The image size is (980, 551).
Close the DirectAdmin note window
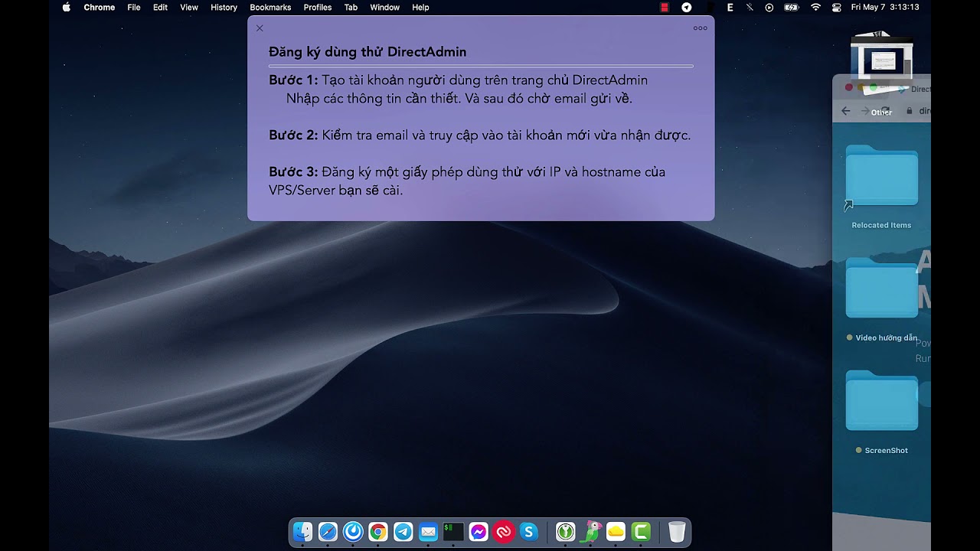coord(260,28)
